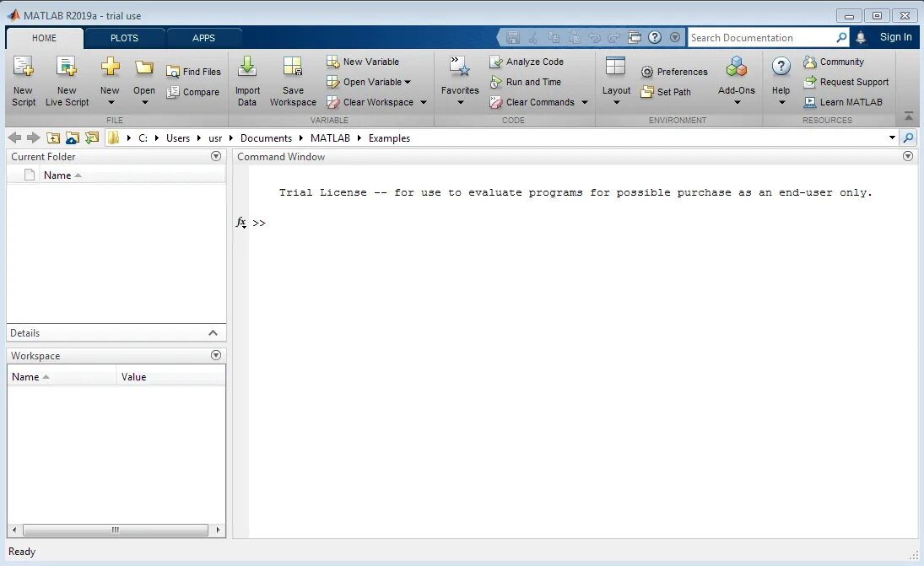Collapse the Details panel
Viewport: 924px width, 566px height.
tap(213, 333)
